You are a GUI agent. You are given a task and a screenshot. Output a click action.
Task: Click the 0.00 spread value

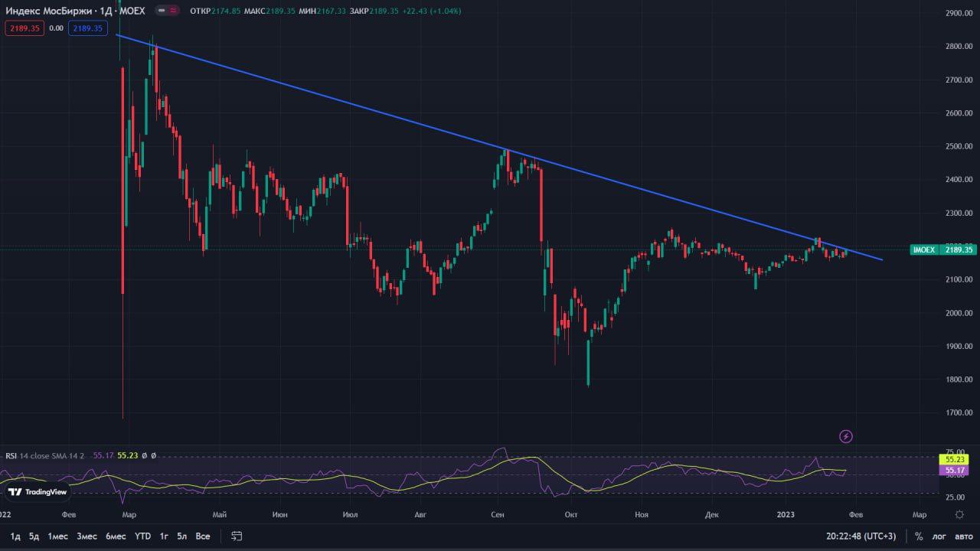(56, 28)
